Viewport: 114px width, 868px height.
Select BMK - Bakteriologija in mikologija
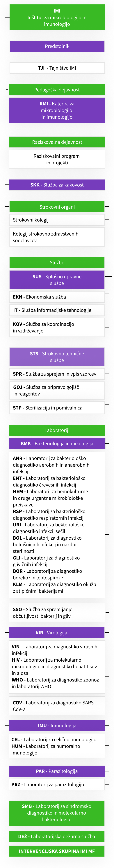pyautogui.click(x=57, y=443)
